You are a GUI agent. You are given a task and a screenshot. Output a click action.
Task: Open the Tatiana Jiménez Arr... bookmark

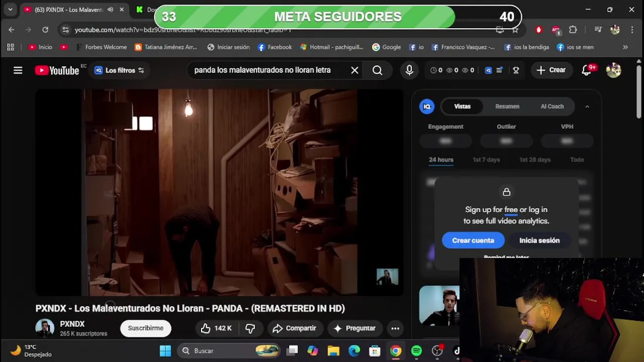click(x=166, y=47)
